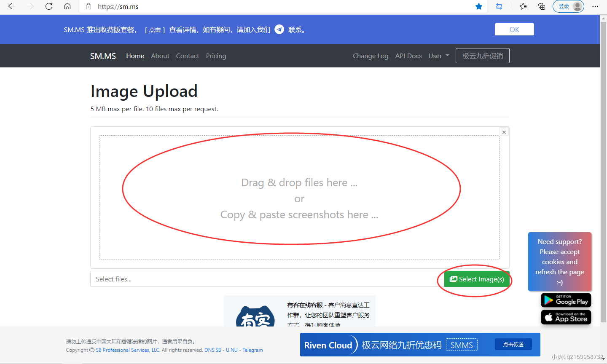Click the SMMS coupon code box
This screenshot has width=607, height=364.
(462, 345)
